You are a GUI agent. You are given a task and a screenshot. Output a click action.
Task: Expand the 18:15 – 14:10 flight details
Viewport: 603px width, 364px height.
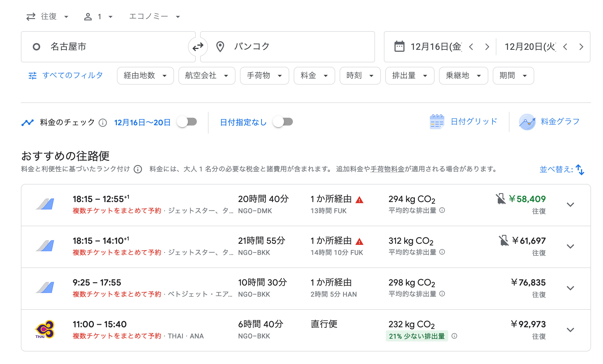click(x=570, y=247)
